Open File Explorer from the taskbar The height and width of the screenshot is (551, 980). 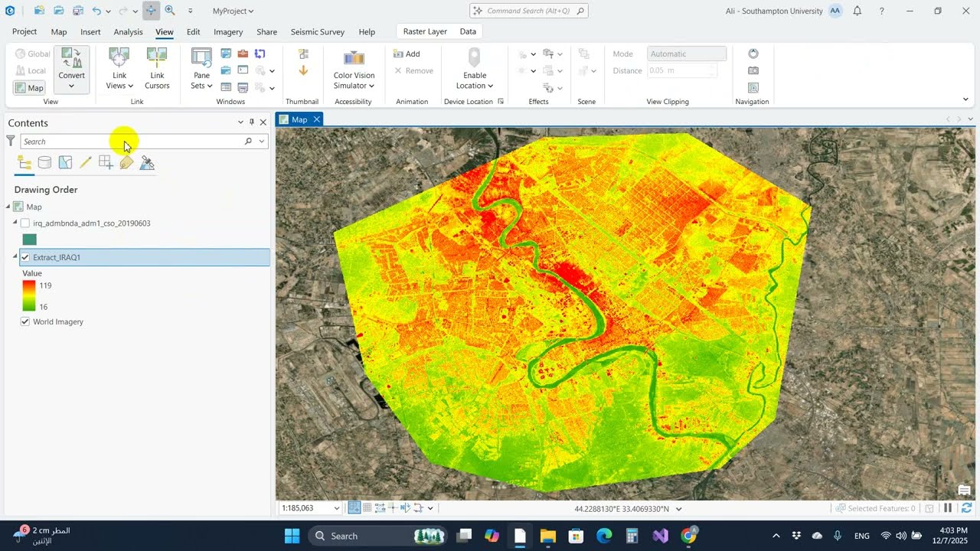(x=547, y=536)
